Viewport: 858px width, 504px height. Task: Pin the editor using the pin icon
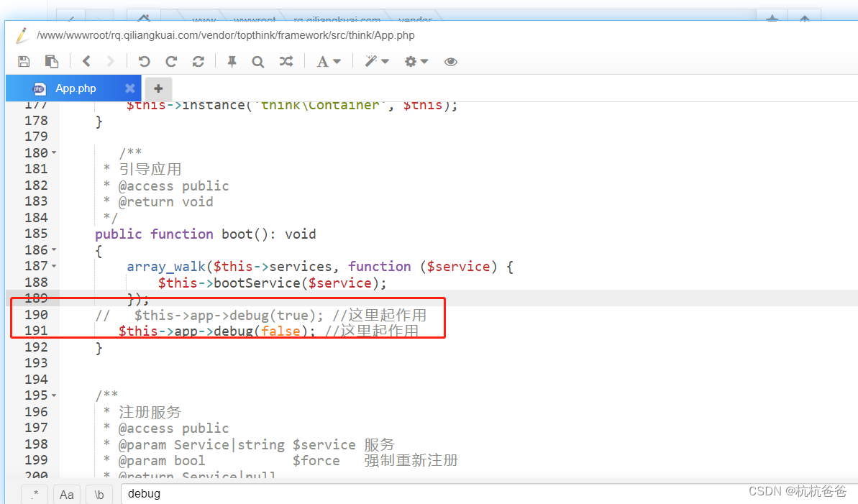(230, 61)
